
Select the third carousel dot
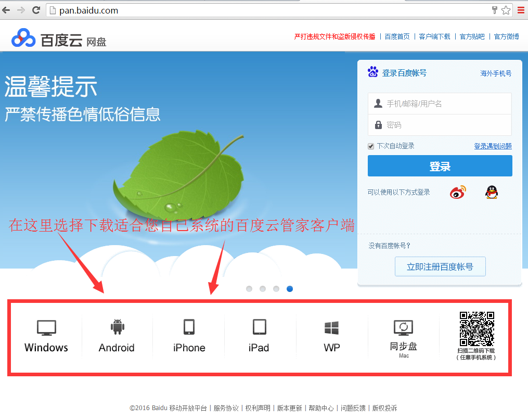click(276, 289)
